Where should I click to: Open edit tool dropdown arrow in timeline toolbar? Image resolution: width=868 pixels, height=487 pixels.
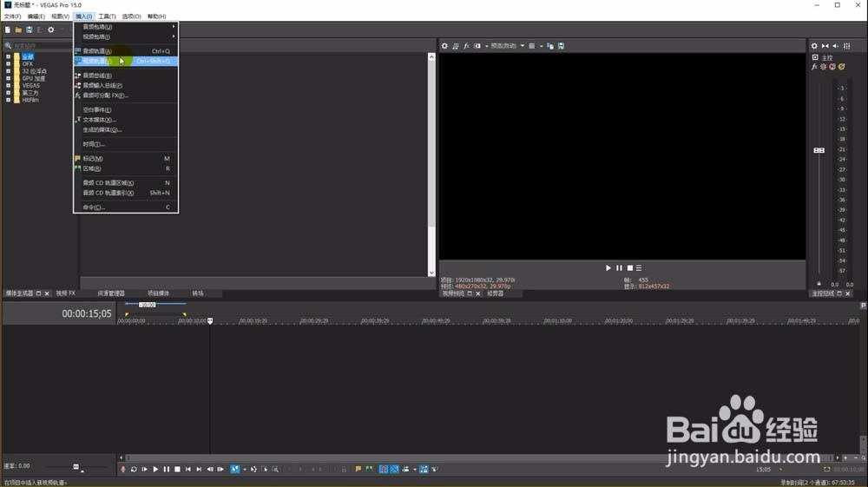(x=245, y=470)
